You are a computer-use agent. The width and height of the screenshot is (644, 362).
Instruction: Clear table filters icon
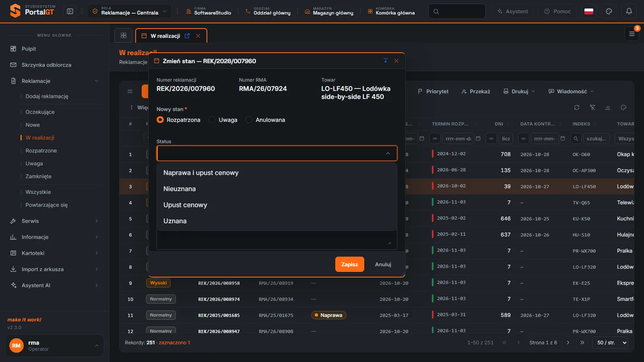point(592,107)
